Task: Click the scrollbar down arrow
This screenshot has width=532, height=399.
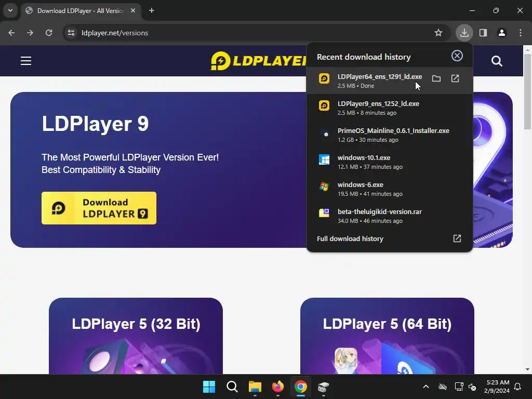Action: click(x=527, y=369)
